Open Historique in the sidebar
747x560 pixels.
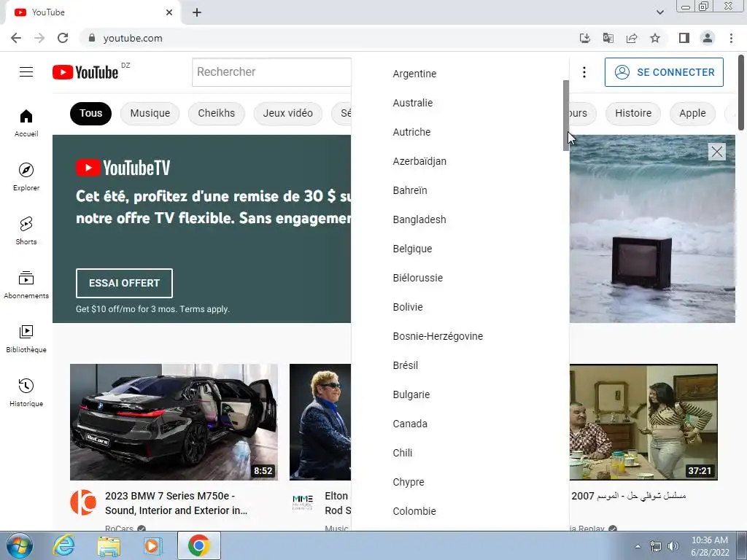(26, 392)
